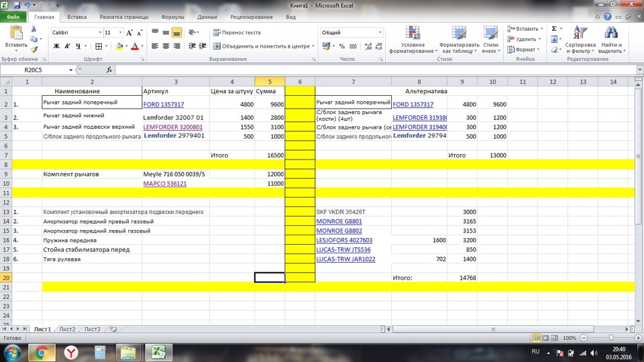Open the MONROE G8801 link

[339, 221]
